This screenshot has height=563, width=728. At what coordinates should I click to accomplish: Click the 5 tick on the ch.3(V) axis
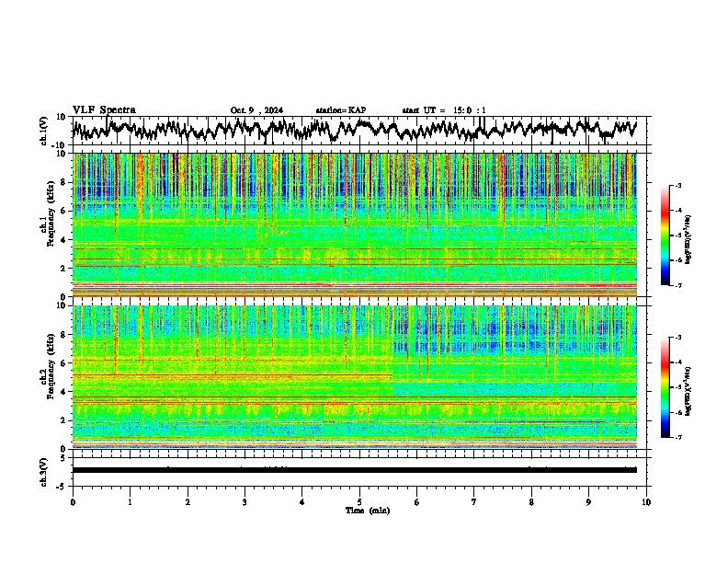pos(63,458)
